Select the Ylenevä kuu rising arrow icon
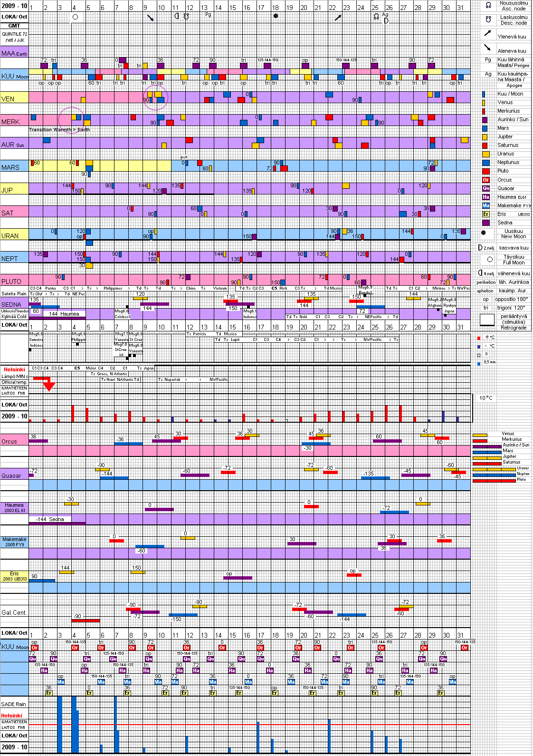Screen dimensions: 533x756 pyautogui.click(x=487, y=33)
